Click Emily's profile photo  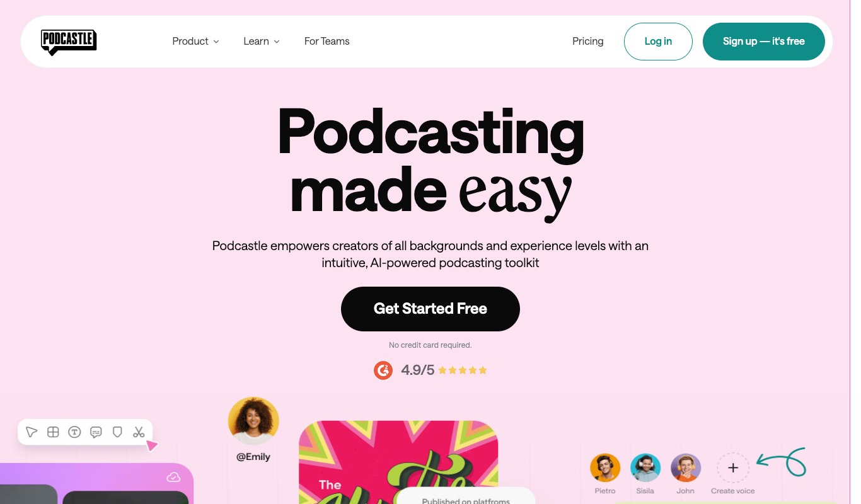[x=253, y=421]
